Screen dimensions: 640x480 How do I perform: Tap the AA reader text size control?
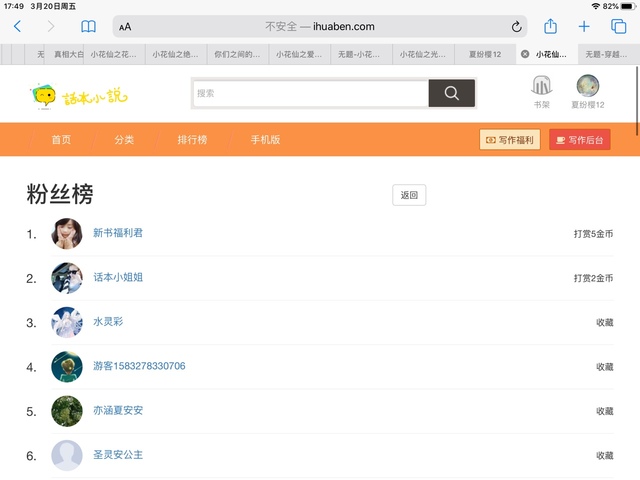tap(125, 27)
